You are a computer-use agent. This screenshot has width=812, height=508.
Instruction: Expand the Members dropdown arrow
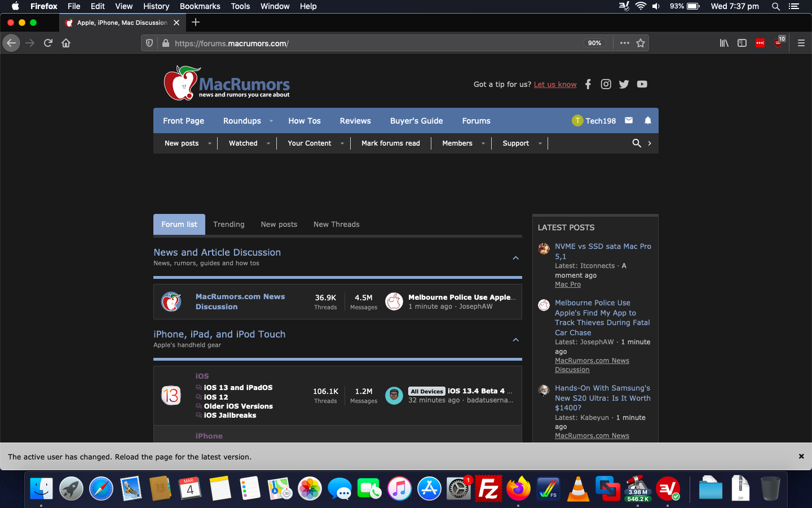click(x=483, y=143)
